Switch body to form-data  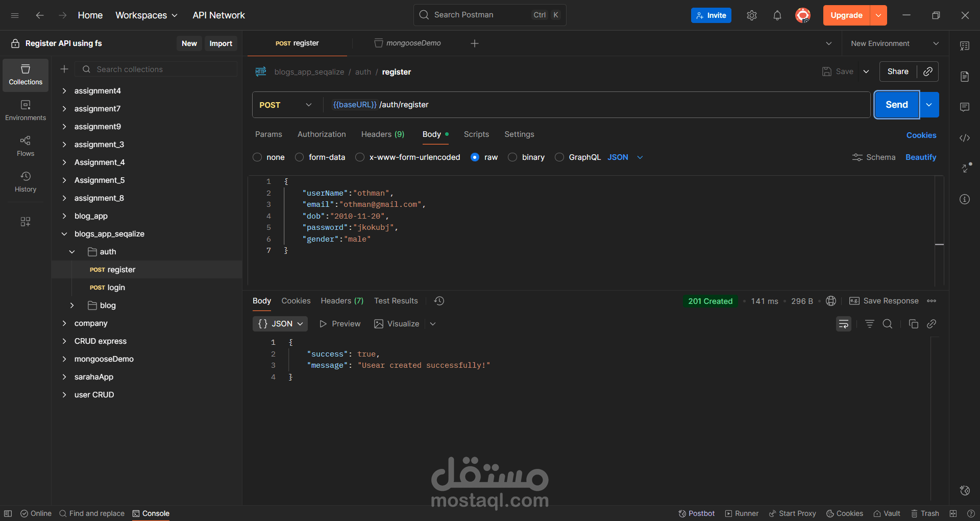[299, 157]
